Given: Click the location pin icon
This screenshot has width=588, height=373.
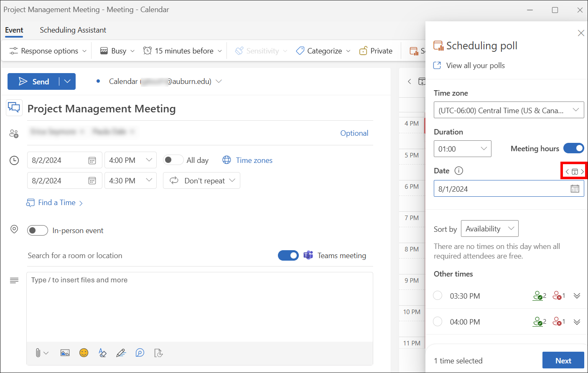Looking at the screenshot, I should click(x=14, y=229).
